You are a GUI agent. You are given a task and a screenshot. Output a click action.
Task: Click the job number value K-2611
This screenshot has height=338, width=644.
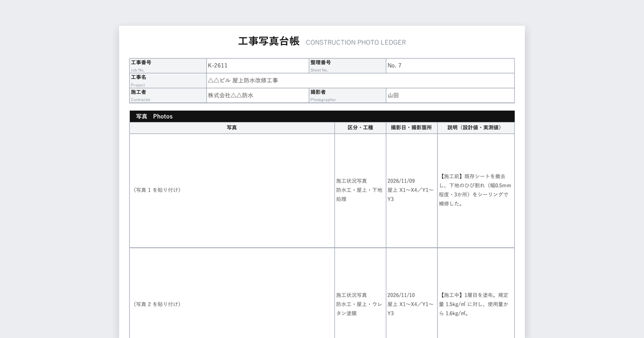[218, 65]
